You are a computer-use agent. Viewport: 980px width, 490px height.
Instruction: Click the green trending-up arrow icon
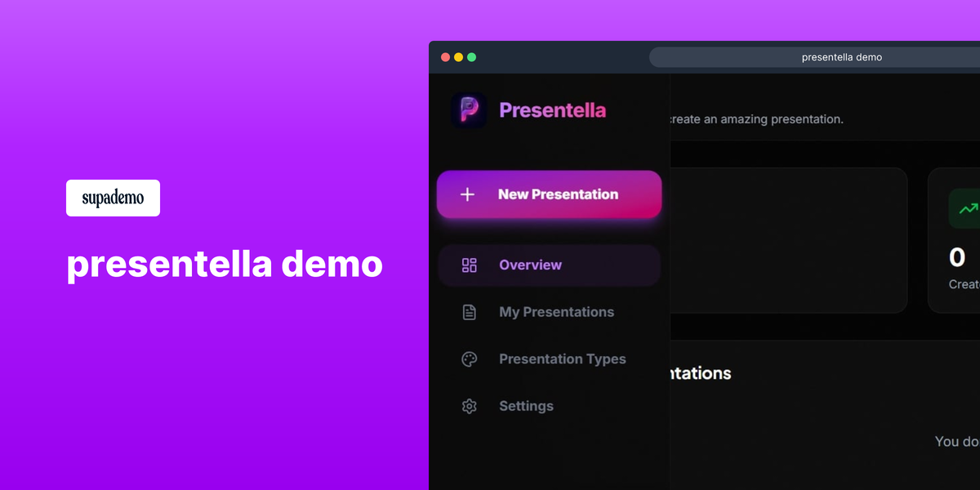[x=968, y=208]
